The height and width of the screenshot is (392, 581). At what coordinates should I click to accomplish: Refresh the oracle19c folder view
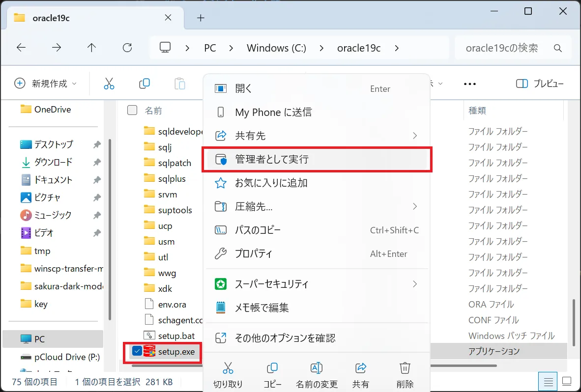(127, 48)
